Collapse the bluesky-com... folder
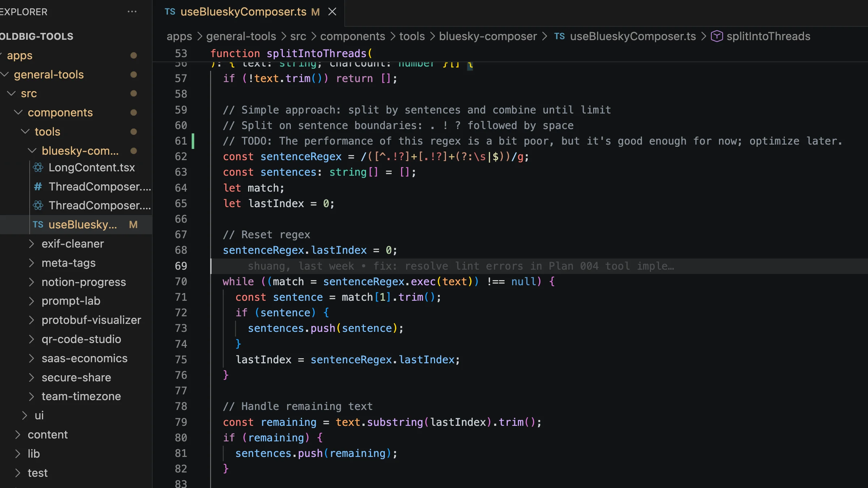868x488 pixels. pos(32,150)
